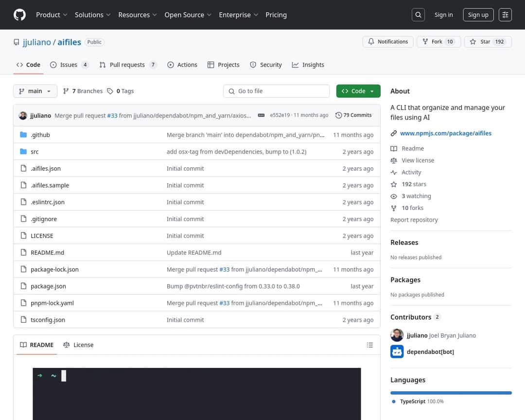Click Report repository

click(x=414, y=220)
